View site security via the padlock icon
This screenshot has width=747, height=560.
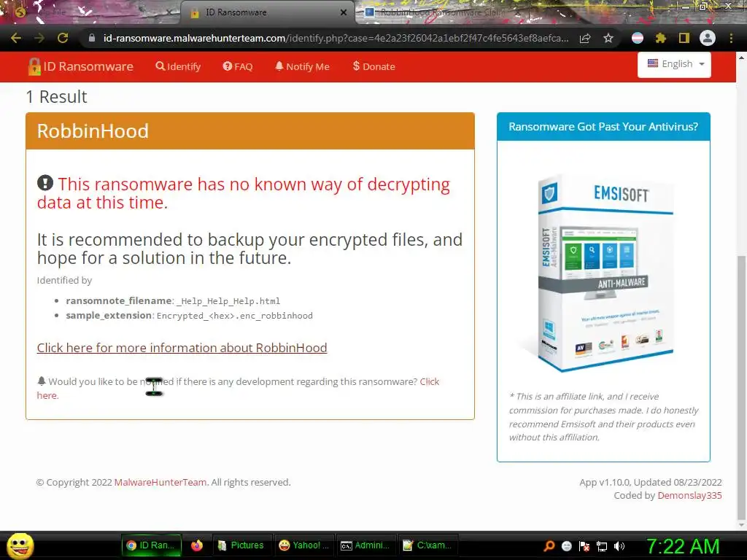coord(92,38)
